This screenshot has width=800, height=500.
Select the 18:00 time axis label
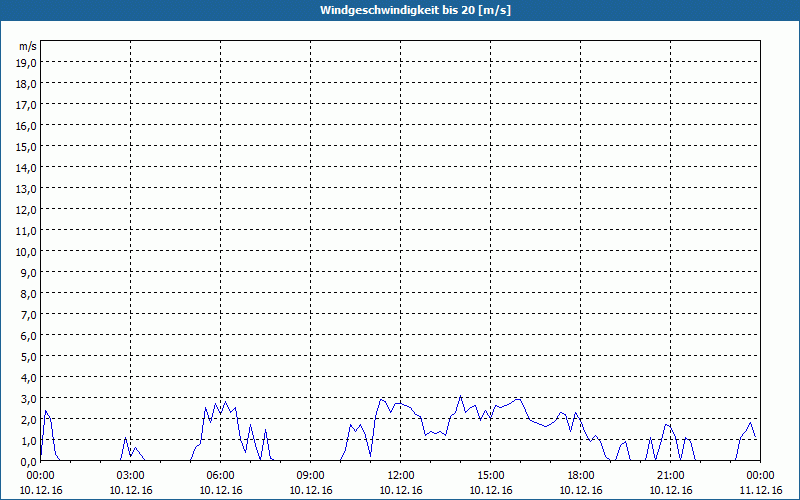coord(581,475)
